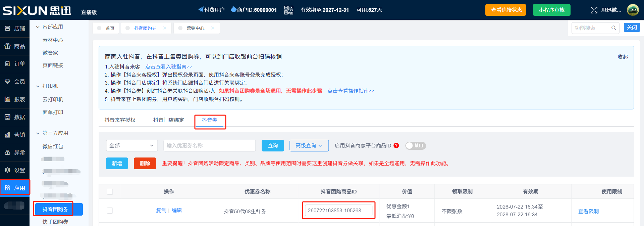Click the 新增 button
Viewport: 644px width, 226px height.
[x=117, y=163]
